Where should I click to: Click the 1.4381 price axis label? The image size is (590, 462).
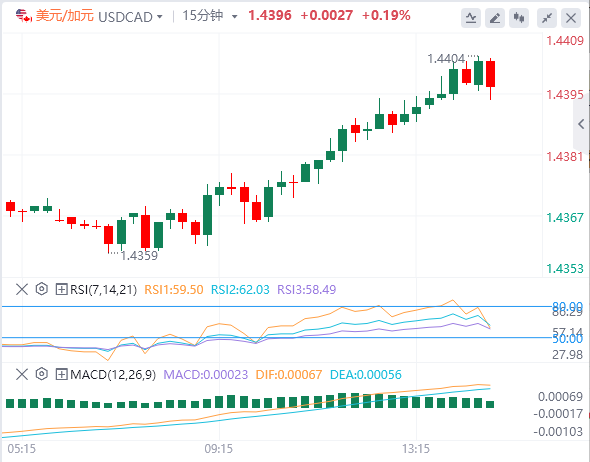point(565,157)
